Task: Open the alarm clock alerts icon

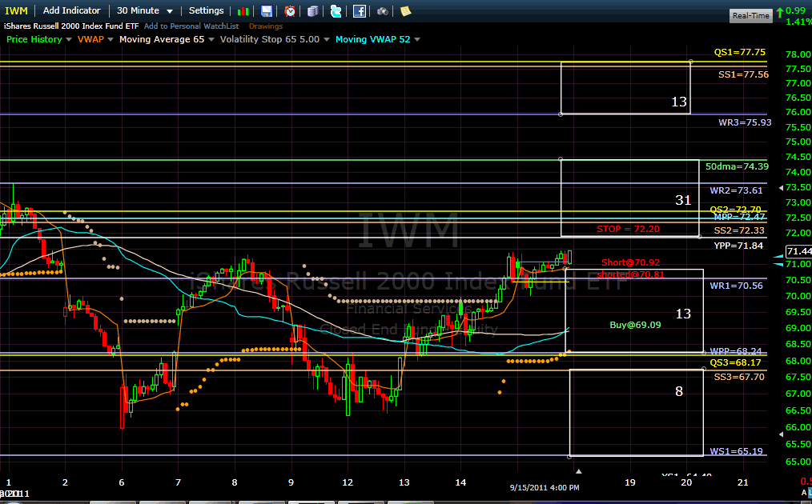Action: [289, 11]
